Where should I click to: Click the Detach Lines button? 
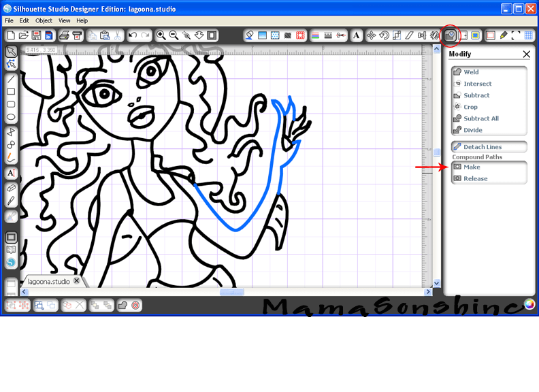pos(483,147)
